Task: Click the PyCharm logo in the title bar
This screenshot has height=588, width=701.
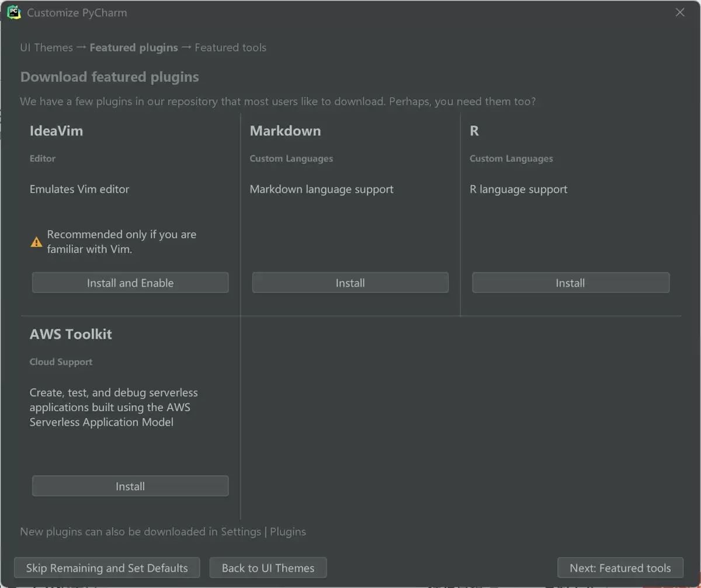Action: click(14, 12)
